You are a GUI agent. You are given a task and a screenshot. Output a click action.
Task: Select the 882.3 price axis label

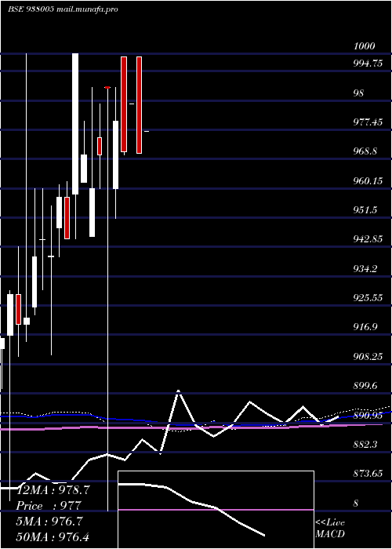[365, 445]
